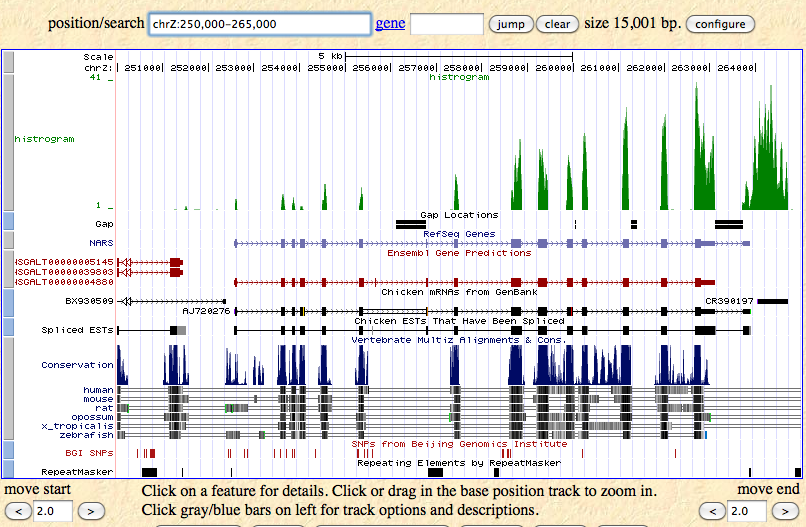Click the move start left arrow button

16,511
